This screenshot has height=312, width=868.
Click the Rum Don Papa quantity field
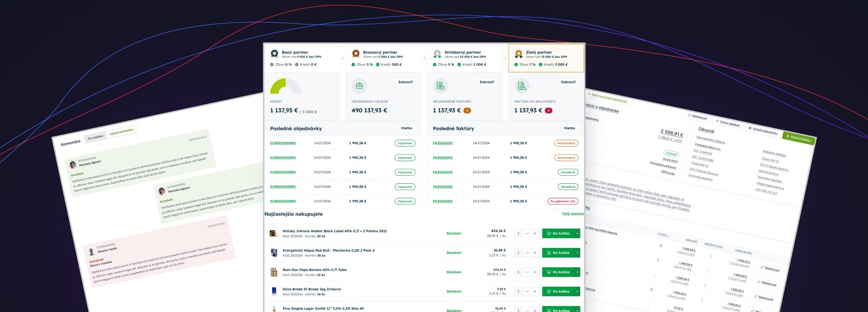click(518, 272)
